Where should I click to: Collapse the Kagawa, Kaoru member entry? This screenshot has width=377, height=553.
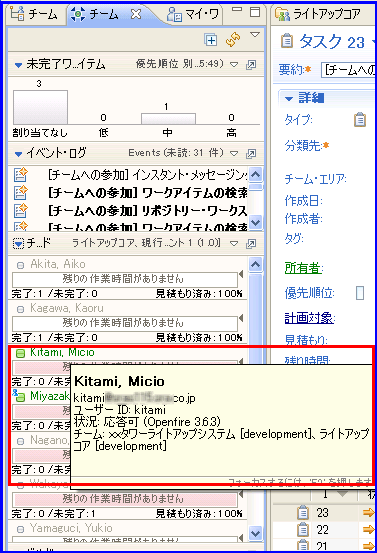pyautogui.click(x=20, y=309)
